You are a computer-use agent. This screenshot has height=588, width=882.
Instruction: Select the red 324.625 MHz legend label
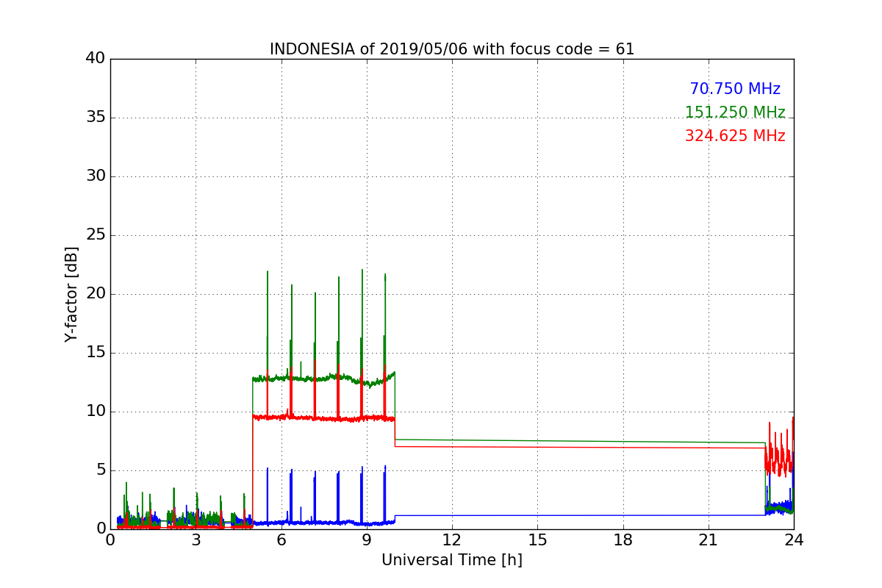click(x=735, y=136)
